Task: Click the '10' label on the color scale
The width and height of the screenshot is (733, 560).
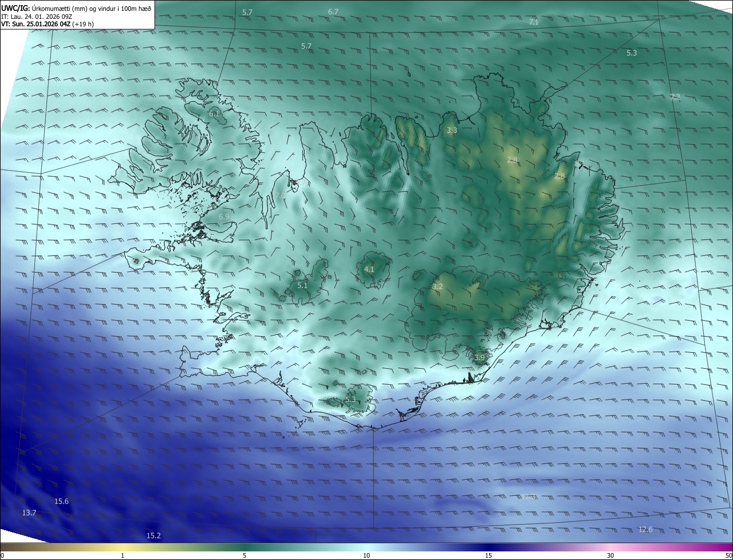Action: coord(366,555)
